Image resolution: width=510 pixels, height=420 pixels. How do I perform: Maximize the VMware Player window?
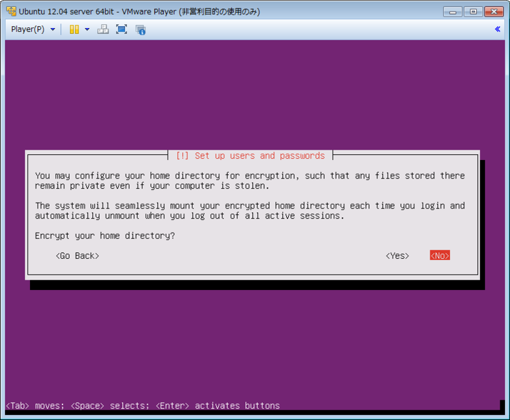[473, 11]
